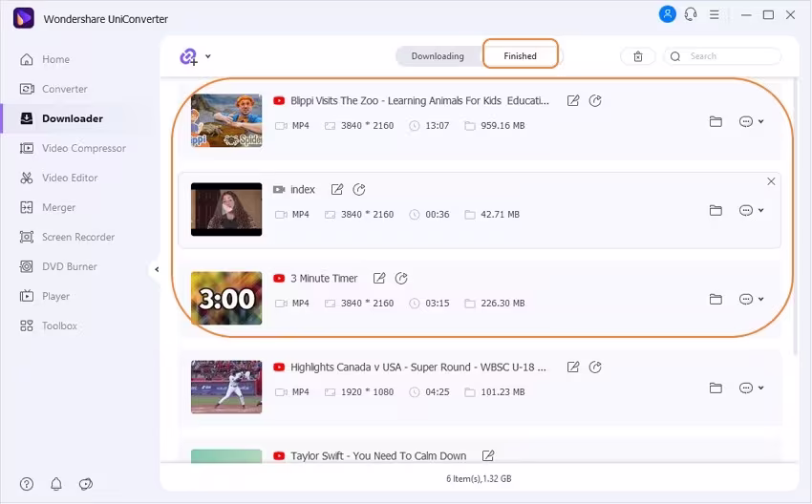This screenshot has width=812, height=504.
Task: Focus the Search input field
Action: click(722, 56)
